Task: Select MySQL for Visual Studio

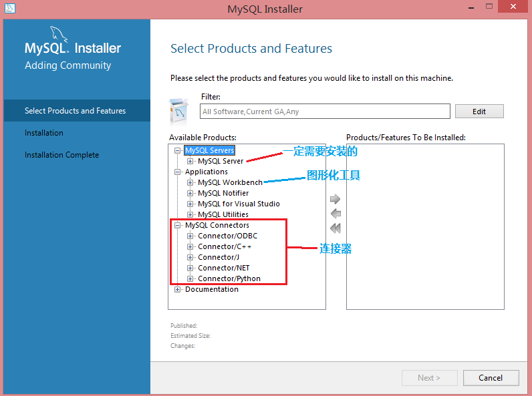Action: pyautogui.click(x=239, y=204)
